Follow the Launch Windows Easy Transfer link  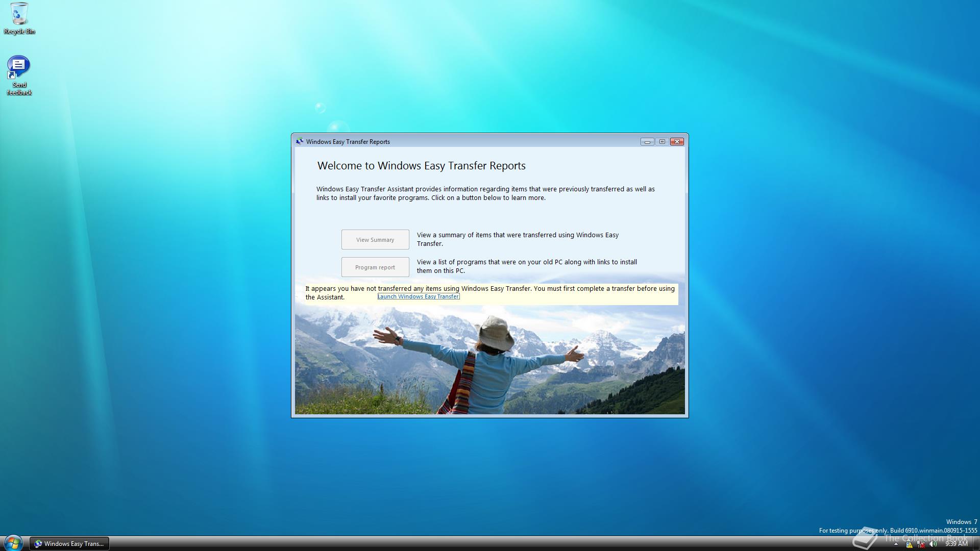tap(419, 296)
